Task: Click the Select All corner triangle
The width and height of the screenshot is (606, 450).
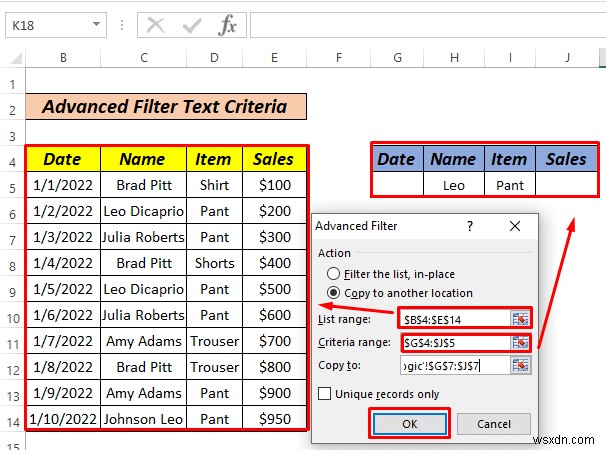Action: tap(16, 58)
